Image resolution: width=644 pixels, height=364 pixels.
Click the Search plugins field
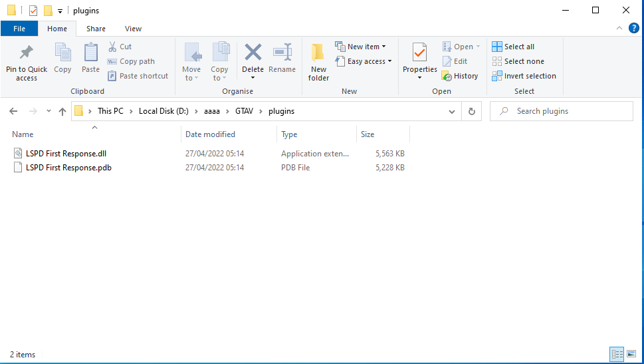tap(562, 111)
